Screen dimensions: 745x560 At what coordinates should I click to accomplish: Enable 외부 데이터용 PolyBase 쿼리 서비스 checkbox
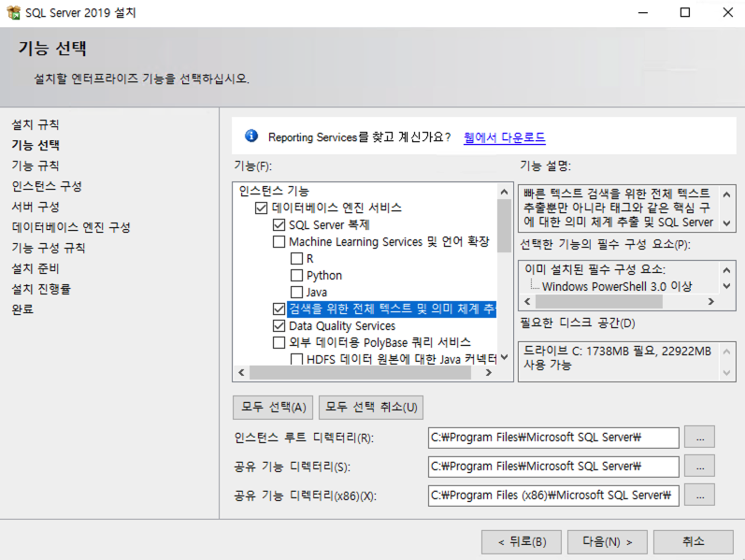coord(279,342)
